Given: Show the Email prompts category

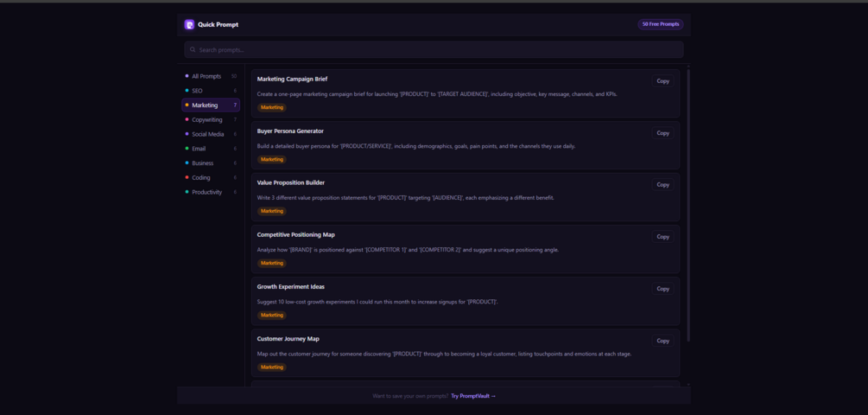Looking at the screenshot, I should pos(211,149).
